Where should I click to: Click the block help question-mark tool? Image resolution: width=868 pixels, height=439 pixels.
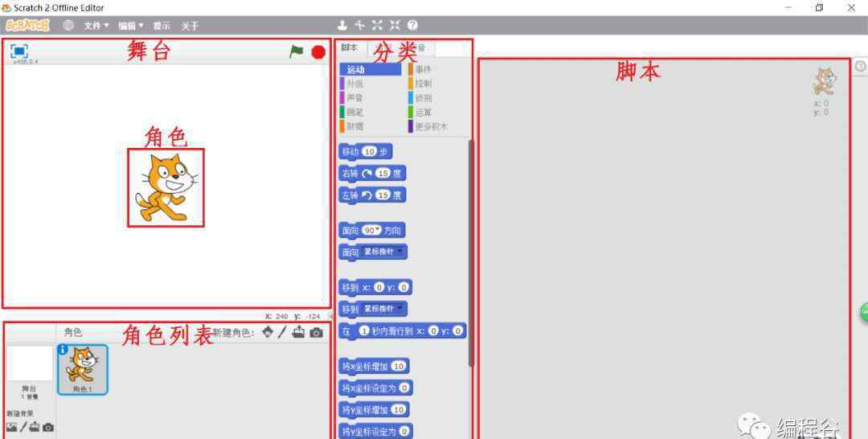pos(412,25)
